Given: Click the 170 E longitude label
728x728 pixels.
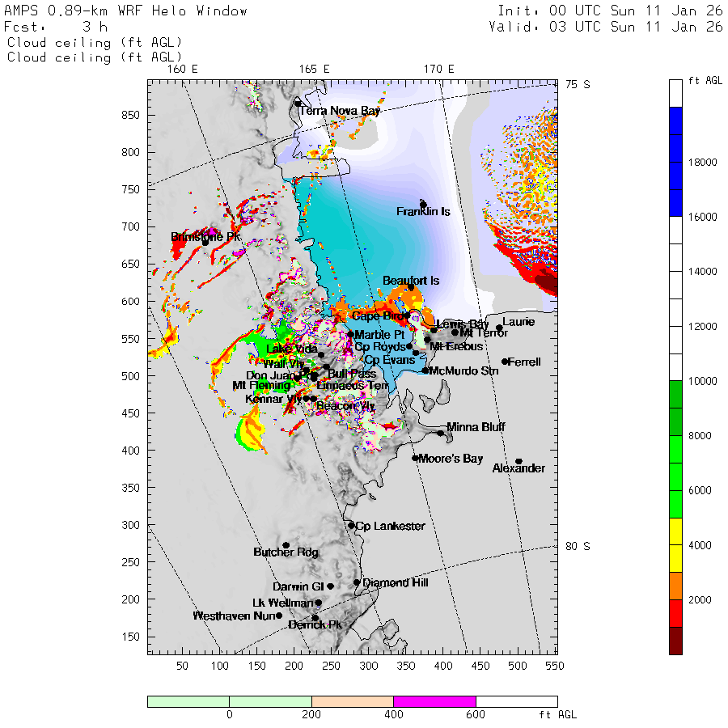Looking at the screenshot, I should click(x=438, y=70).
